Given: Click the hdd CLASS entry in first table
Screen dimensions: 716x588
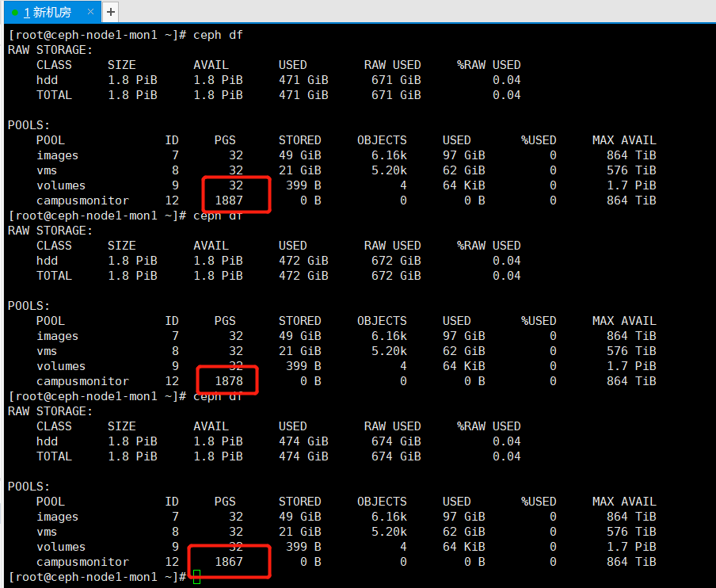Looking at the screenshot, I should click(47, 79).
